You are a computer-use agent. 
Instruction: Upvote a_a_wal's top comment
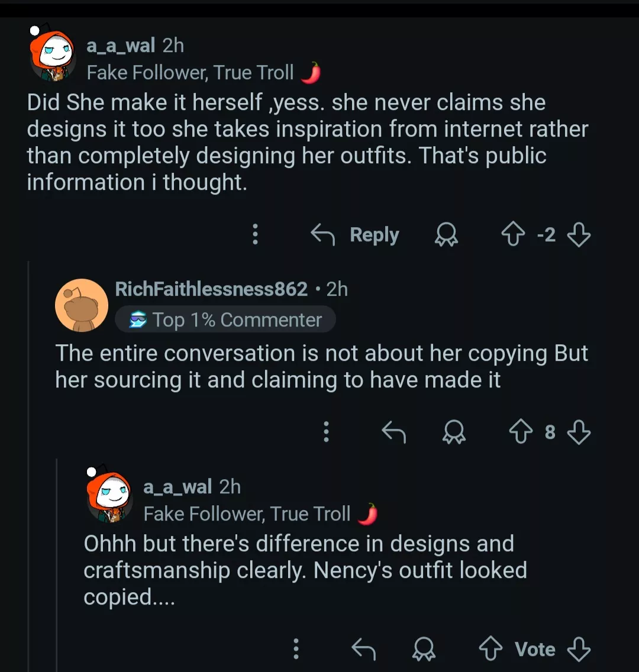tap(512, 234)
